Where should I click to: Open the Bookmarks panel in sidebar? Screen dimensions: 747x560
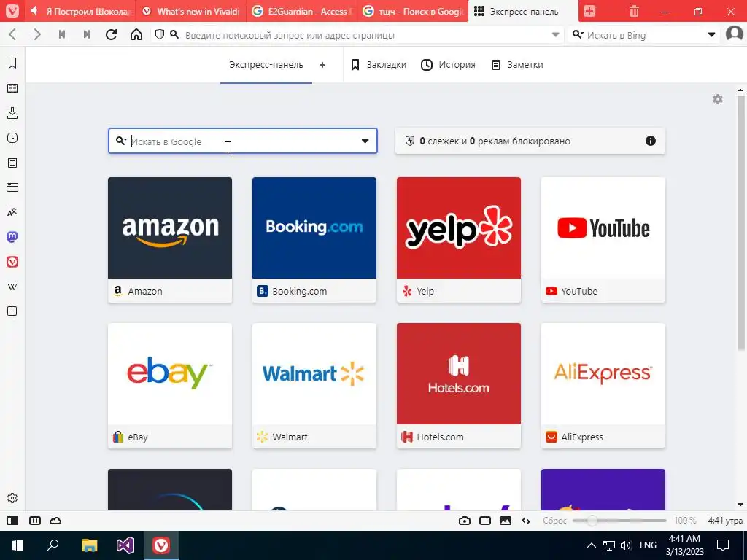tap(12, 63)
